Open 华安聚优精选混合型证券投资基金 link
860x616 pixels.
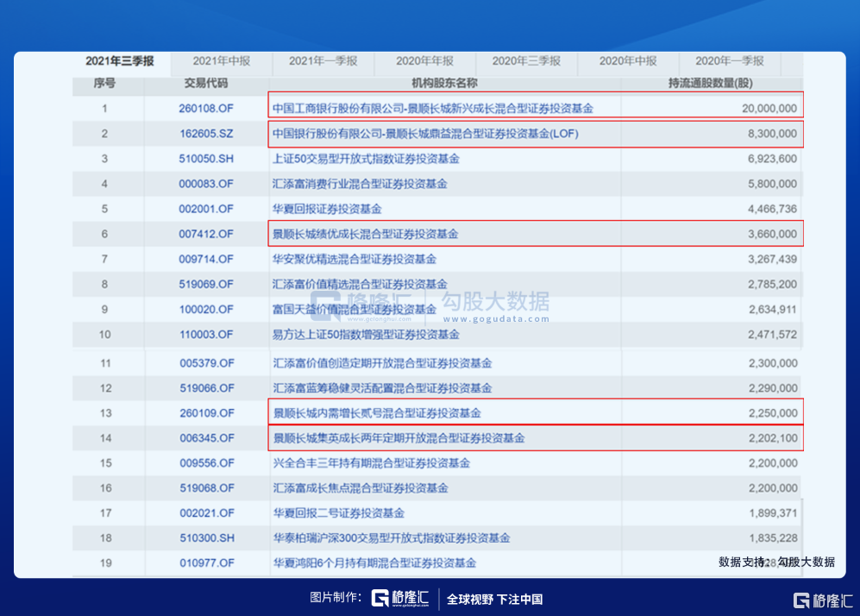click(x=355, y=260)
